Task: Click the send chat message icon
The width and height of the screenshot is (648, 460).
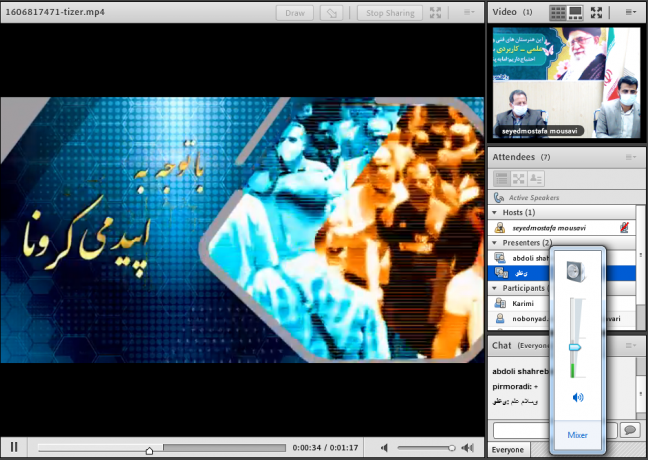Action: [630, 430]
